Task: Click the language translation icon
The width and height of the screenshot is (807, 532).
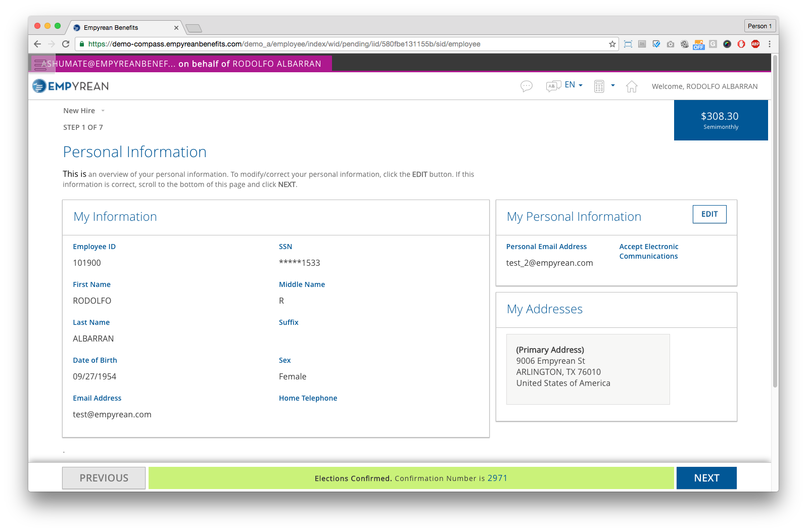Action: [x=553, y=86]
